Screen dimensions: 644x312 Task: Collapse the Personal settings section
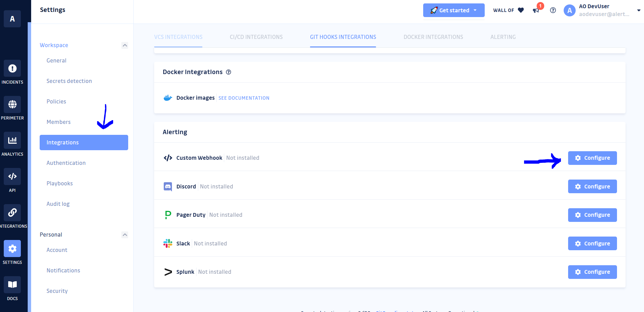pos(125,235)
